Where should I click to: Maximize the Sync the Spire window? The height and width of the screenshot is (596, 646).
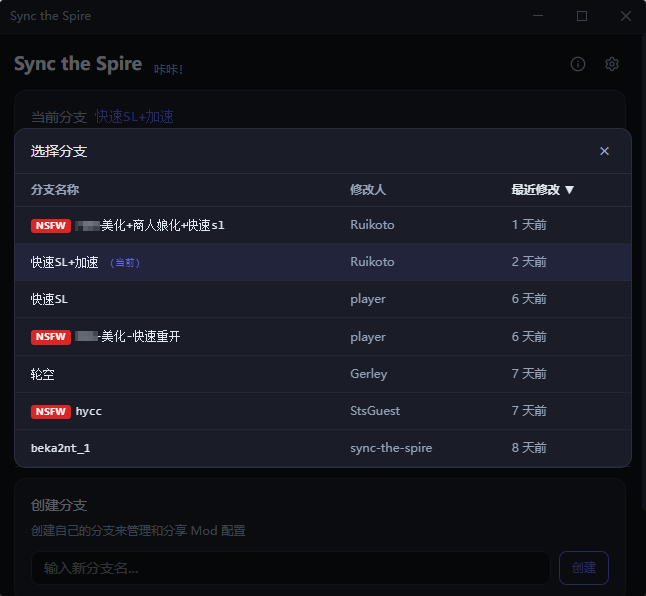(x=582, y=16)
